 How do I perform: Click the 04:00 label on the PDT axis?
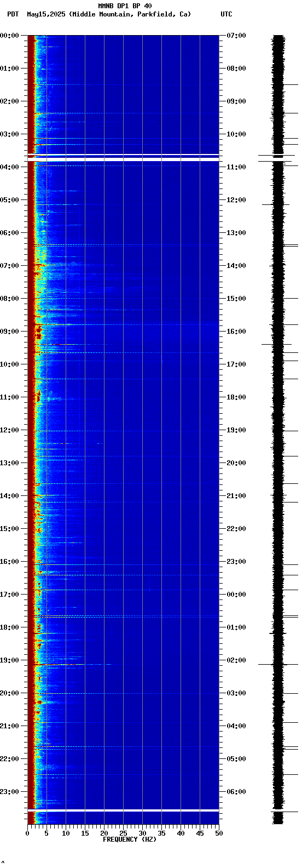point(10,167)
